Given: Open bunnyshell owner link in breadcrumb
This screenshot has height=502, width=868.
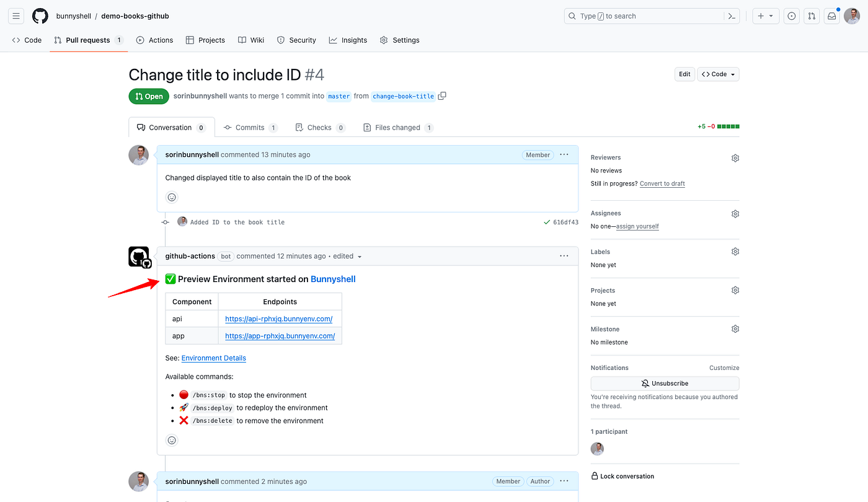Looking at the screenshot, I should [73, 16].
